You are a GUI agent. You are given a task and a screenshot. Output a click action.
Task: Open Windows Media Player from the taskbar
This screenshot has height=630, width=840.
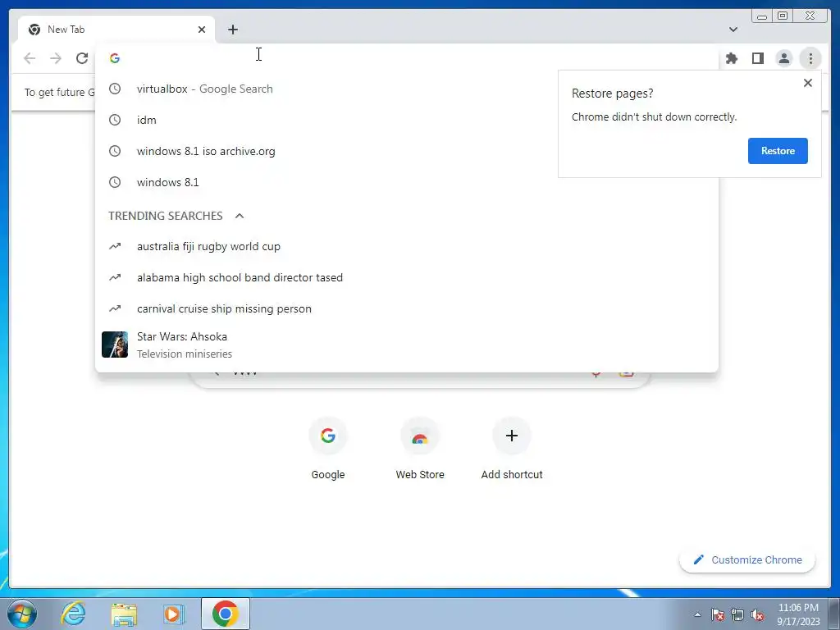click(174, 614)
